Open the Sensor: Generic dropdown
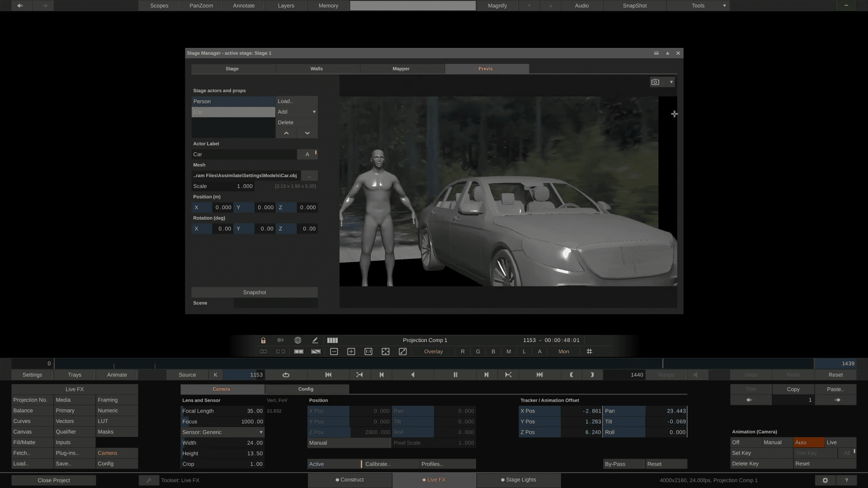 tap(222, 432)
